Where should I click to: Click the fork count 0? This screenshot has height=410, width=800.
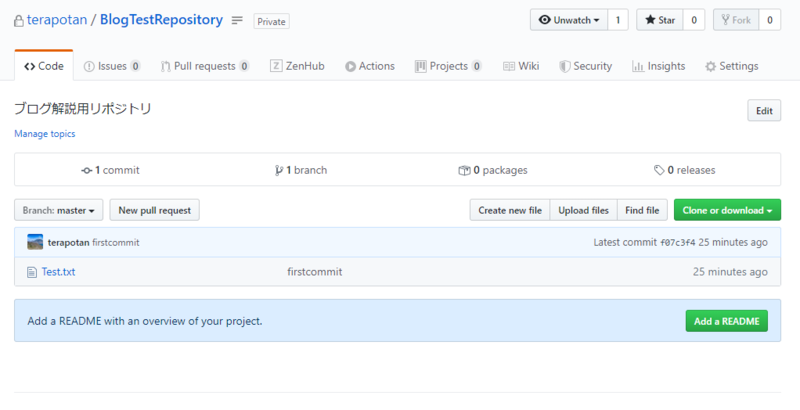[x=770, y=20]
